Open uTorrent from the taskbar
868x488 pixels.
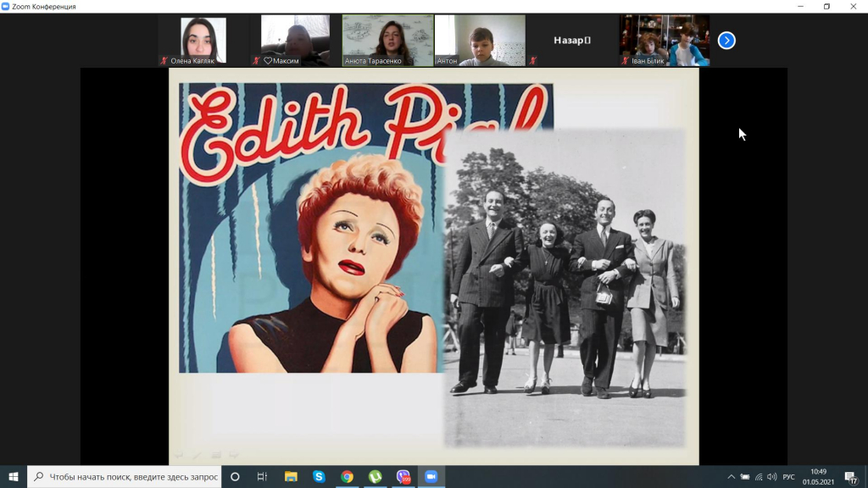coord(376,476)
